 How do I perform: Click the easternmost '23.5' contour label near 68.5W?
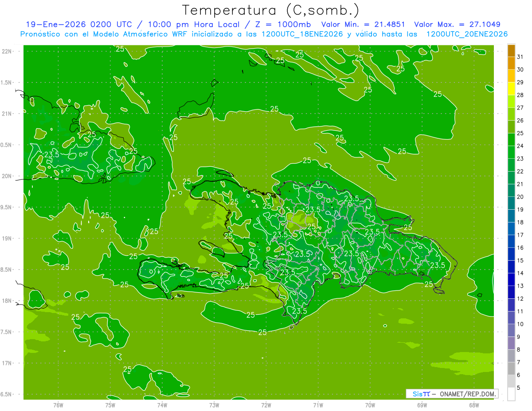[x=438, y=265]
